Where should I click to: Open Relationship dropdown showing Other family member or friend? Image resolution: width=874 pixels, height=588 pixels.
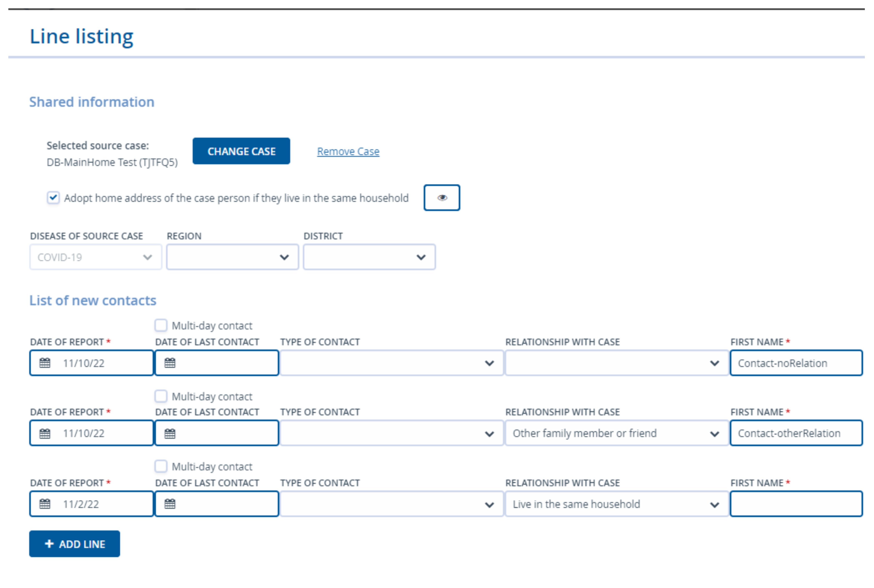617,433
